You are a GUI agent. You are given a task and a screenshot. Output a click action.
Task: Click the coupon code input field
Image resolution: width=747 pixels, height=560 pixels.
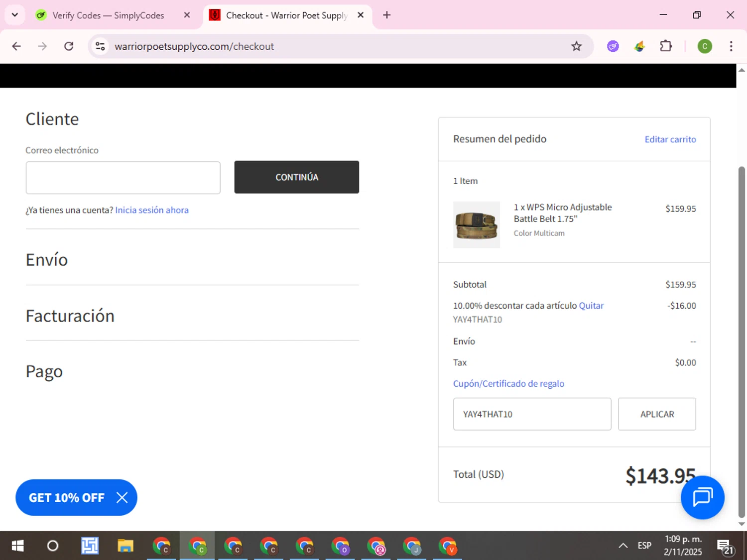pyautogui.click(x=532, y=414)
